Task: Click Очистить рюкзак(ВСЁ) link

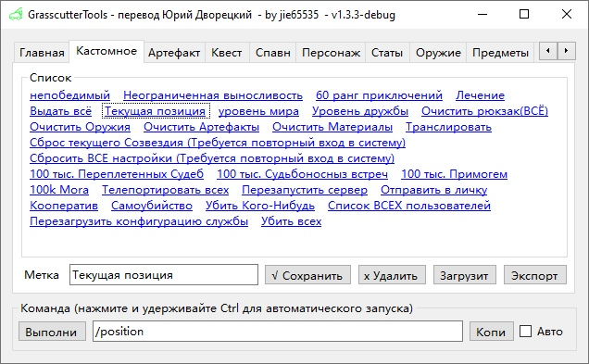Action: pyautogui.click(x=484, y=111)
